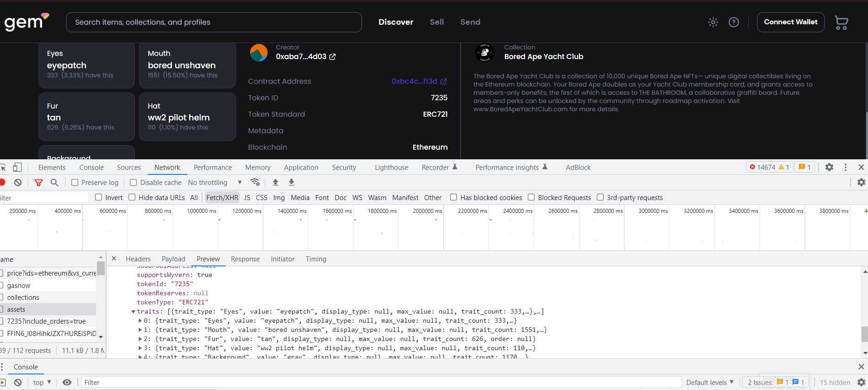Collapse the traits array

click(x=133, y=312)
